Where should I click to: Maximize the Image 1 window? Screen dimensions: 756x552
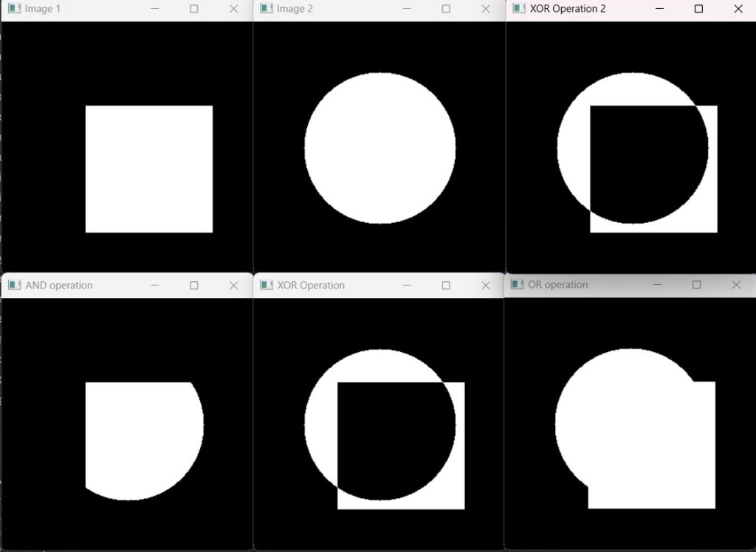tap(194, 9)
